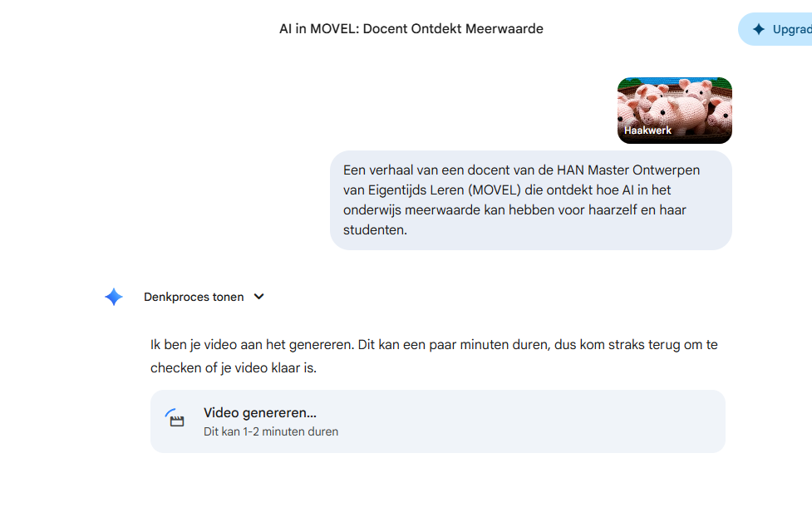The width and height of the screenshot is (812, 527).
Task: Click the clapperboard video loading icon
Action: pyautogui.click(x=175, y=418)
